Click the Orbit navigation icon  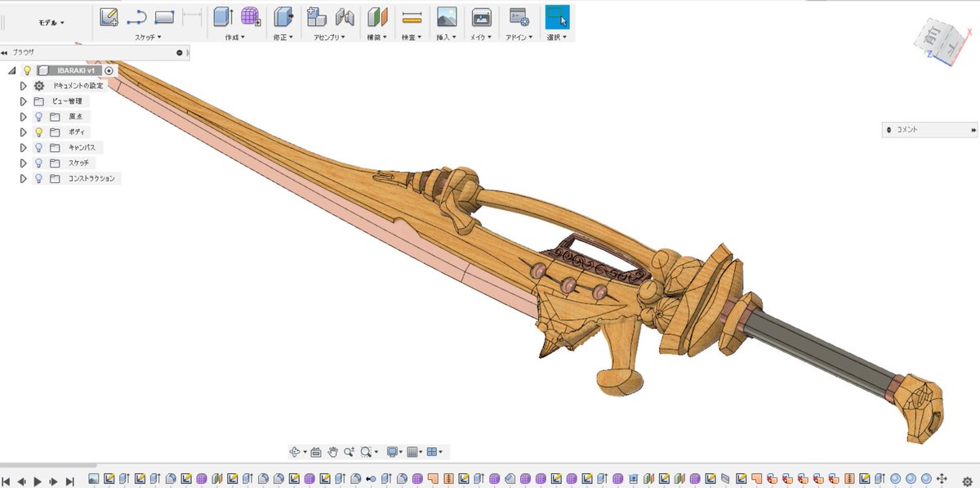point(296,451)
